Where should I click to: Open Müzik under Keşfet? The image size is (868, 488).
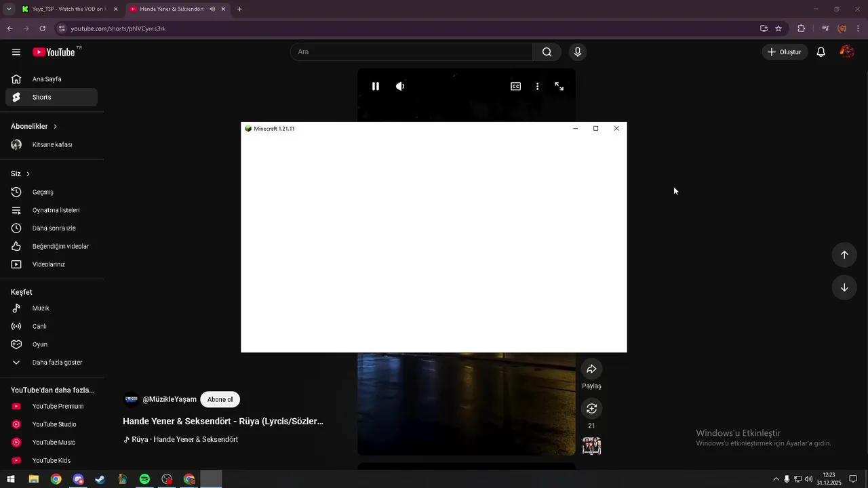coord(52,308)
